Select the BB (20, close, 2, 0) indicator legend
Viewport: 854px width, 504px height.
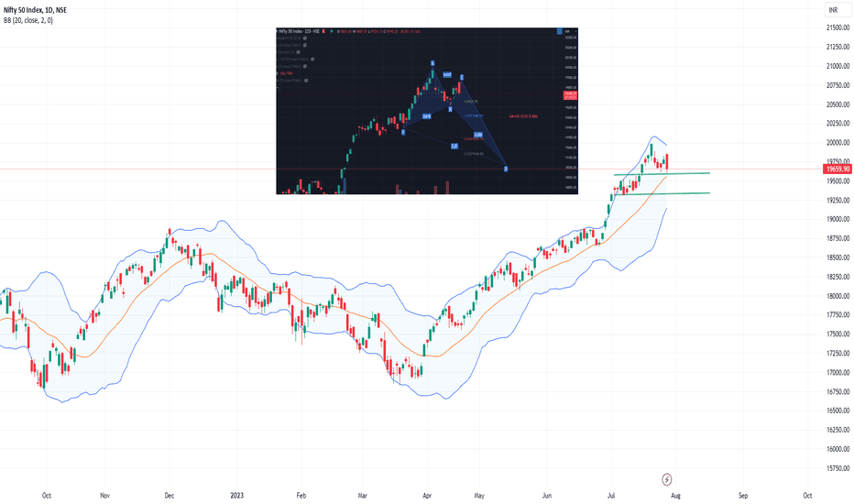click(28, 21)
